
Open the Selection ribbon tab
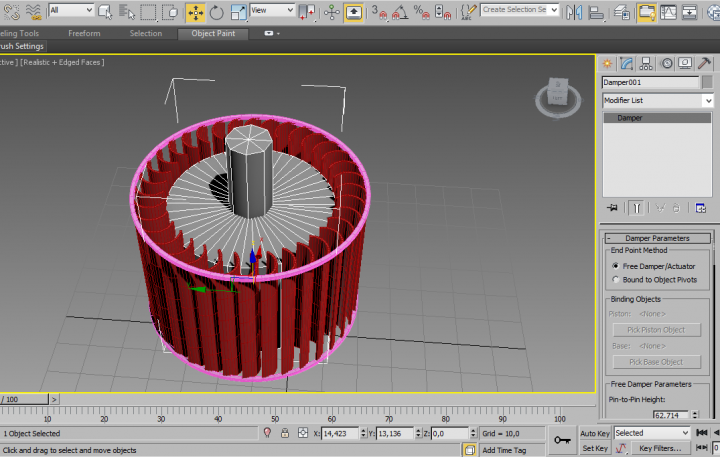pyautogui.click(x=145, y=33)
